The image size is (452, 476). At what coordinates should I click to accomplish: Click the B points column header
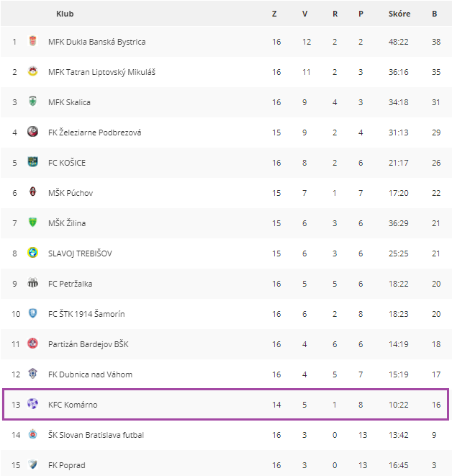[435, 14]
